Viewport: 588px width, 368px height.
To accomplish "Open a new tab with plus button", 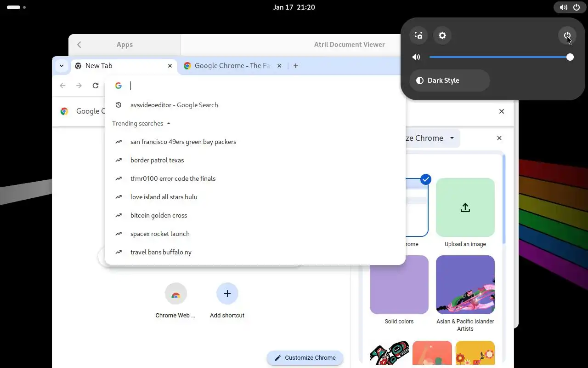I will point(296,66).
